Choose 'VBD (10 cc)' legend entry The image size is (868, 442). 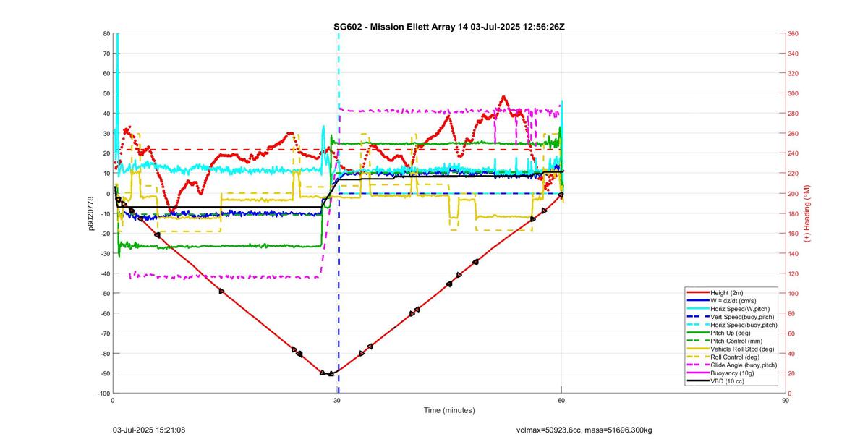728,381
